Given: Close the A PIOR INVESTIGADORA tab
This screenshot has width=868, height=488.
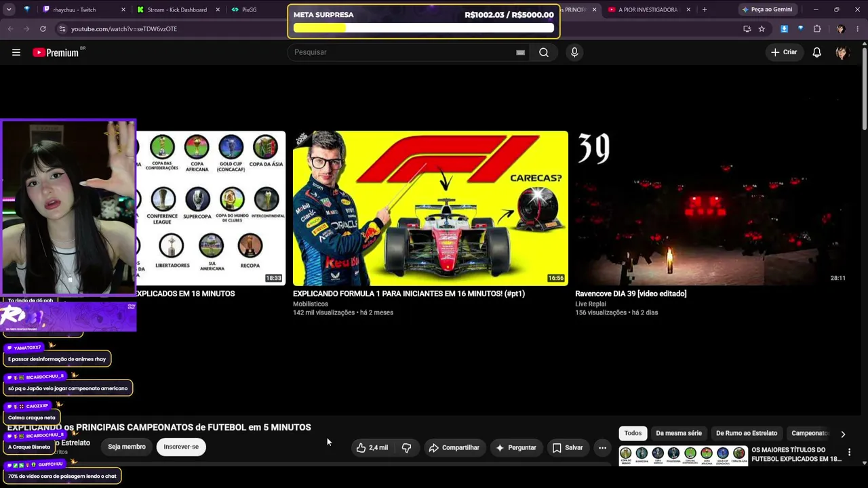Looking at the screenshot, I should (688, 9).
